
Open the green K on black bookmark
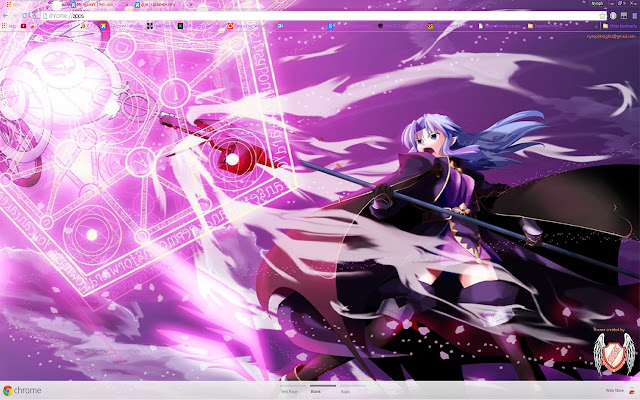click(x=180, y=26)
